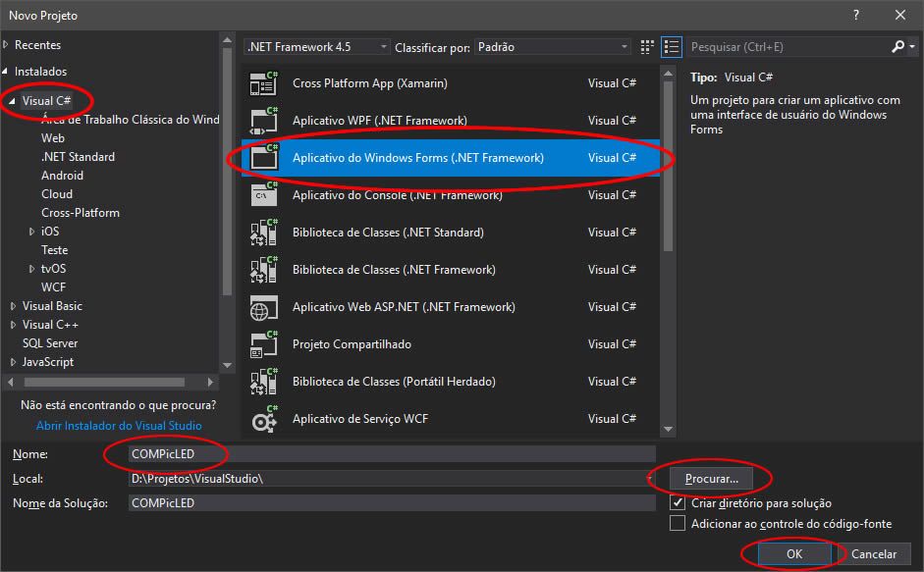
Task: Click the tree panel horizontal scrollbar thumb
Action: [x=104, y=383]
